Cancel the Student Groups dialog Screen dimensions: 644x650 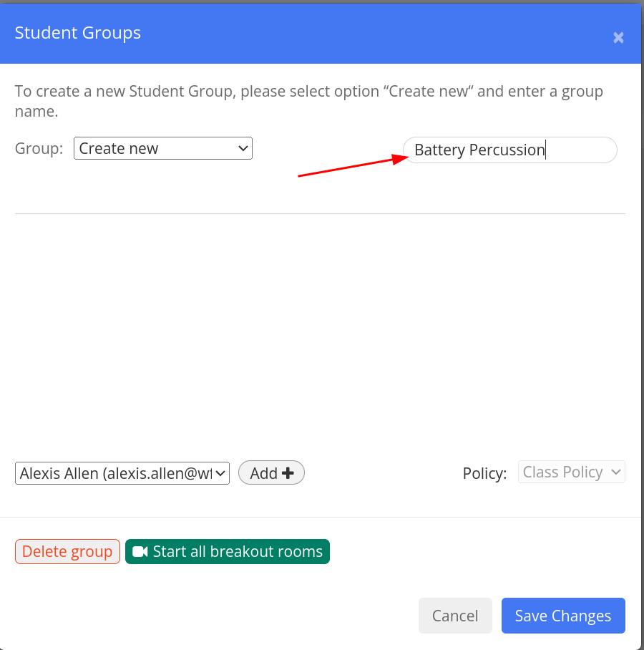tap(455, 616)
